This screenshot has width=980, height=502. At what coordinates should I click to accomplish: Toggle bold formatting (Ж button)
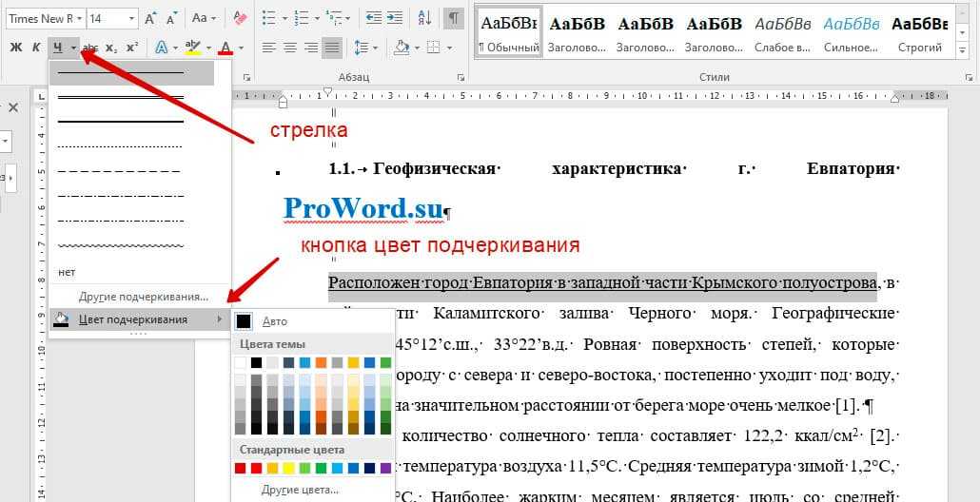click(x=15, y=48)
